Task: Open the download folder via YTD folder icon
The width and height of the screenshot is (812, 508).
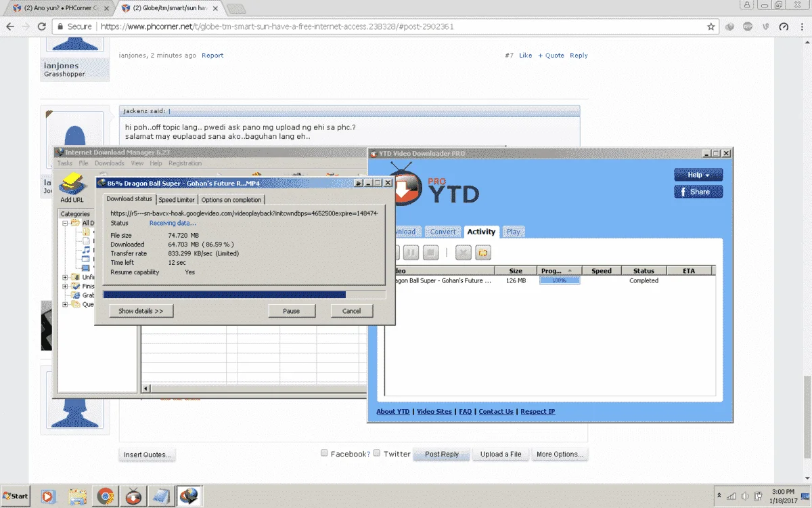Action: [x=482, y=253]
